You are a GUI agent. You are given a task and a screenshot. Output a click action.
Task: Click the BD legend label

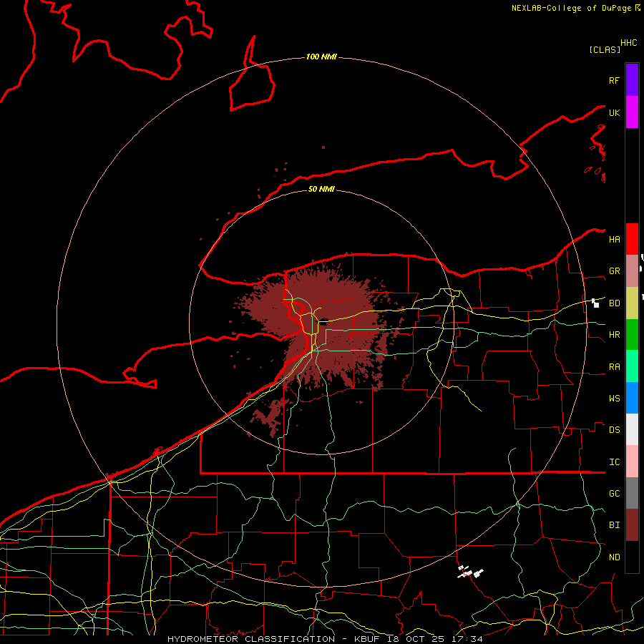click(x=614, y=303)
